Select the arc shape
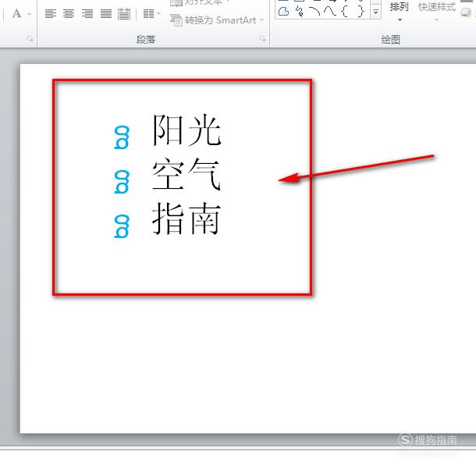Image resolution: width=476 pixels, height=476 pixels. tap(314, 12)
